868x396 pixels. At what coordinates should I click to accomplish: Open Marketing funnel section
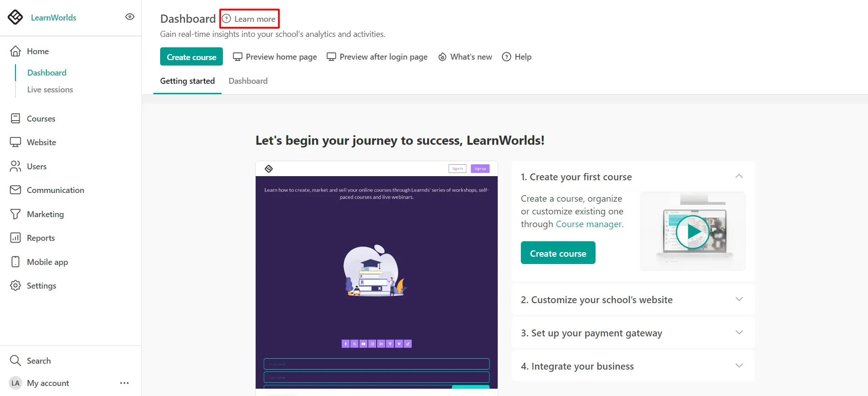point(45,214)
